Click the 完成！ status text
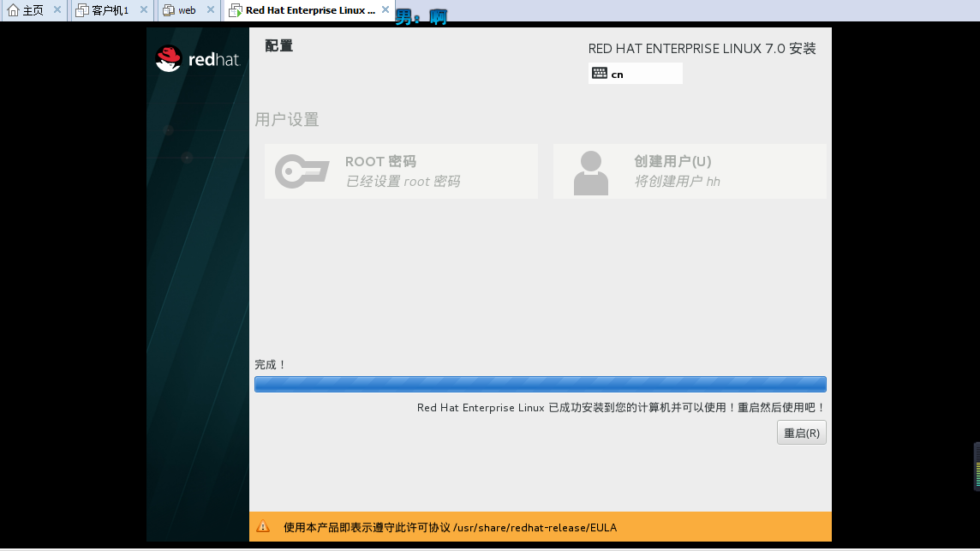This screenshot has width=980, height=551. pos(270,365)
